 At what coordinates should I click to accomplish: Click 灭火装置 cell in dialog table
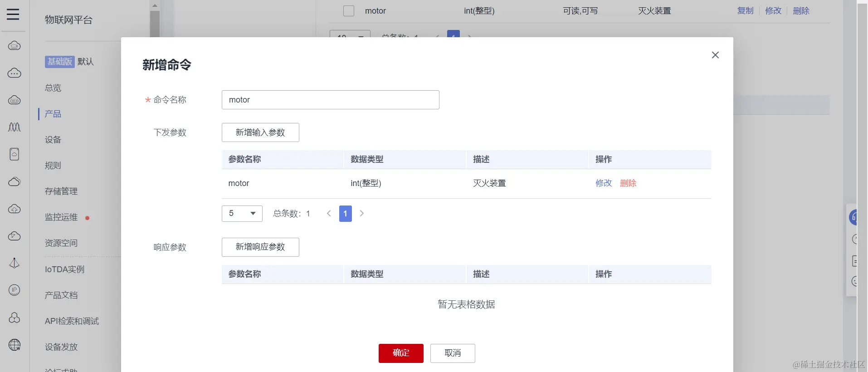coord(489,183)
